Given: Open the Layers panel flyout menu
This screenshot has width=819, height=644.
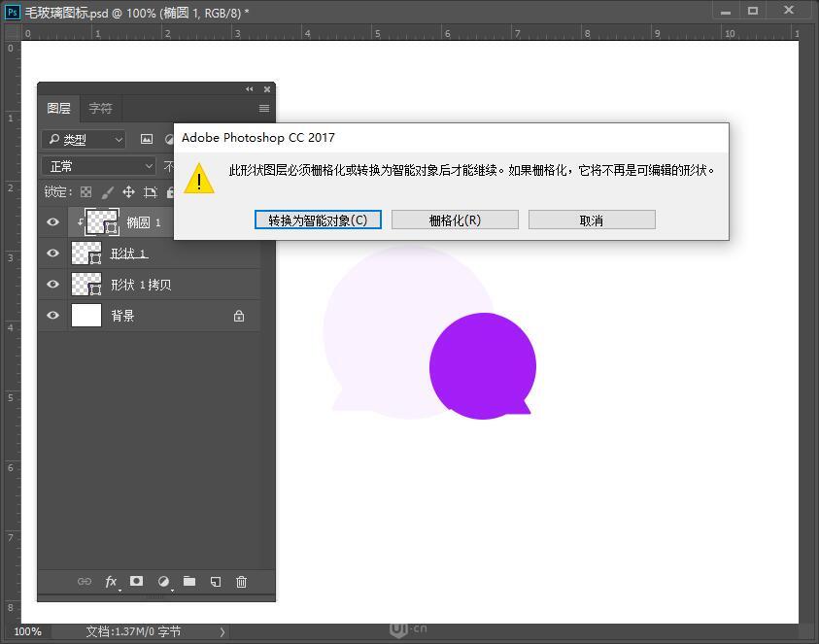Looking at the screenshot, I should point(263,108).
